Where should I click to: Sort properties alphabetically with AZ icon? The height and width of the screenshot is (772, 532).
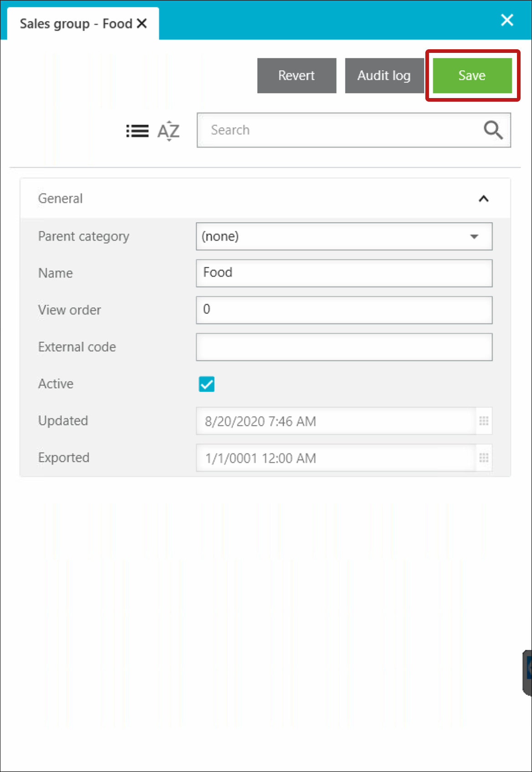pyautogui.click(x=168, y=131)
